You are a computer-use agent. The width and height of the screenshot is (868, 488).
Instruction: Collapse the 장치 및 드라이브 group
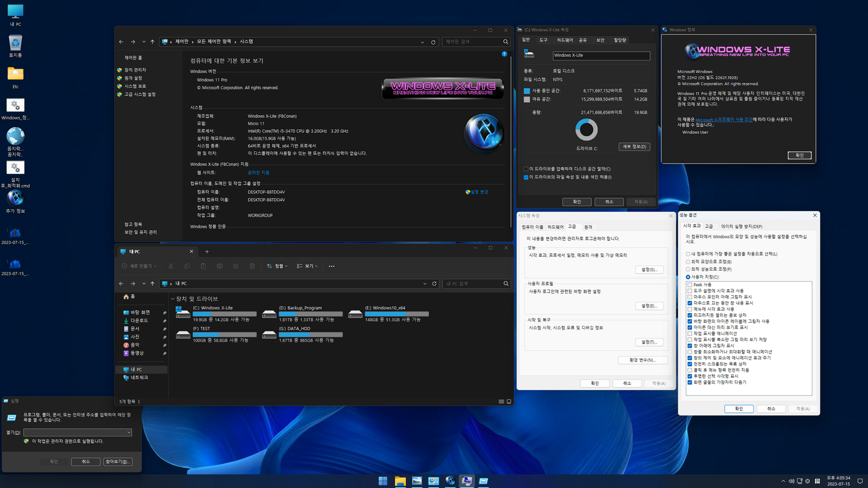click(173, 299)
